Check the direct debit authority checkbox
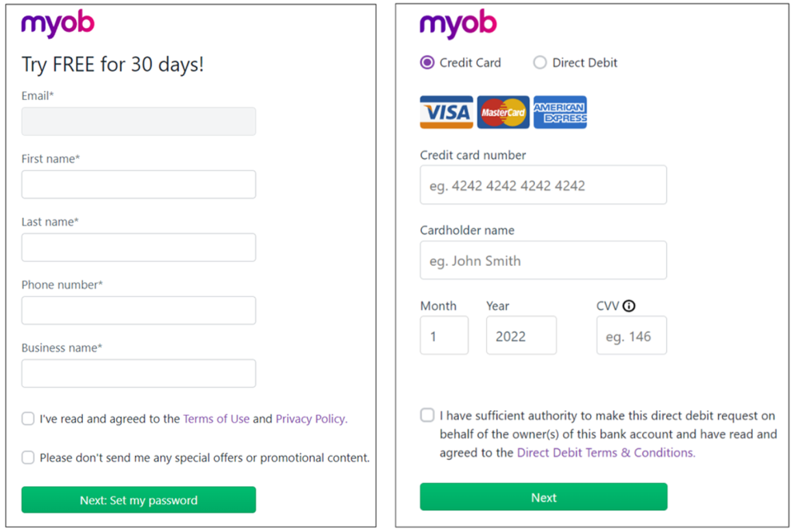The image size is (794, 532). [427, 415]
